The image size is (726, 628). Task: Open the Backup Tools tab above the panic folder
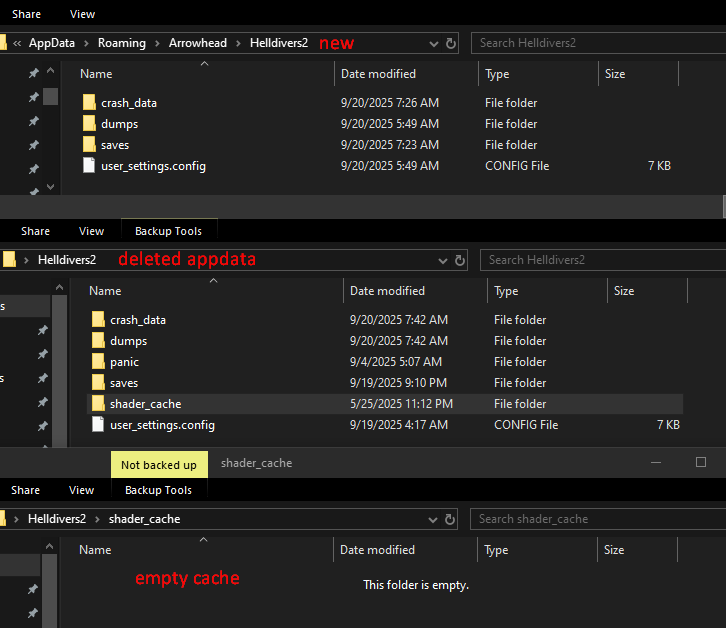pyautogui.click(x=168, y=231)
